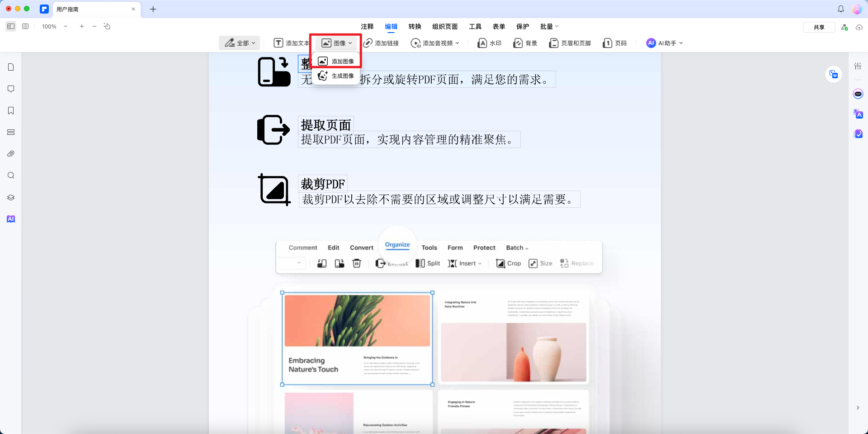Click the 共享 (Share) button
Image resolution: width=868 pixels, height=434 pixels.
tap(819, 27)
